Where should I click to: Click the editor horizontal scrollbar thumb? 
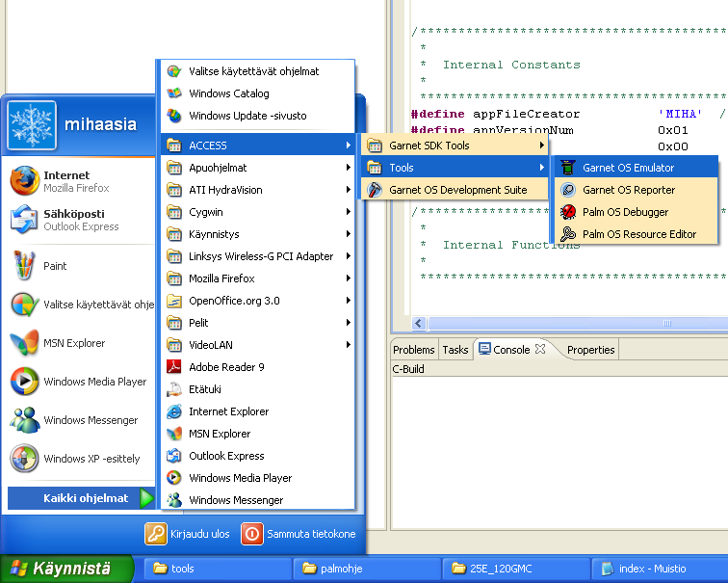point(578,324)
